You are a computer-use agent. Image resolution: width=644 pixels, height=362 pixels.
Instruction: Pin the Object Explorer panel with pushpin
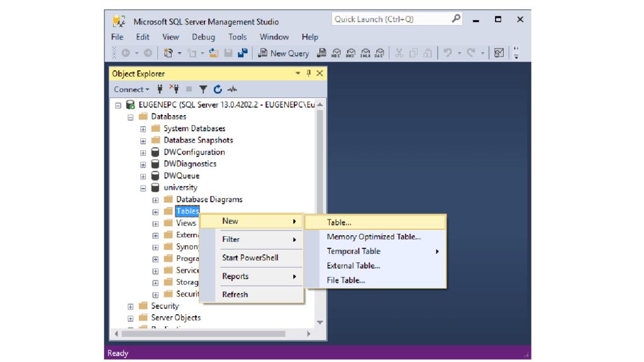point(309,74)
